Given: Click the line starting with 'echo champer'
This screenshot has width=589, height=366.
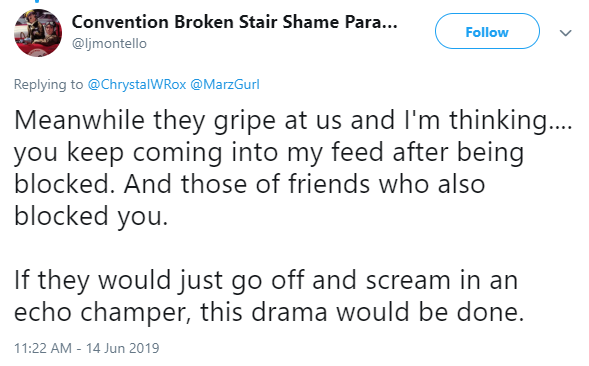Looking at the screenshot, I should tap(269, 313).
